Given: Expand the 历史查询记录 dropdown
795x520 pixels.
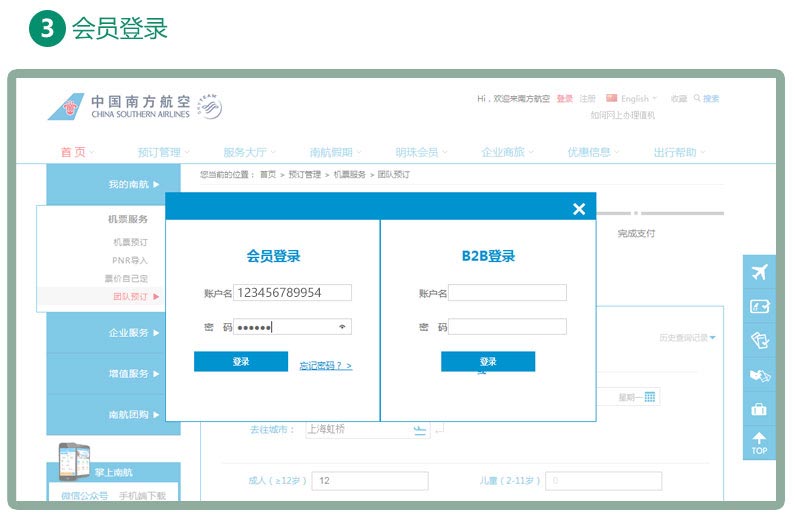Looking at the screenshot, I should [x=687, y=338].
